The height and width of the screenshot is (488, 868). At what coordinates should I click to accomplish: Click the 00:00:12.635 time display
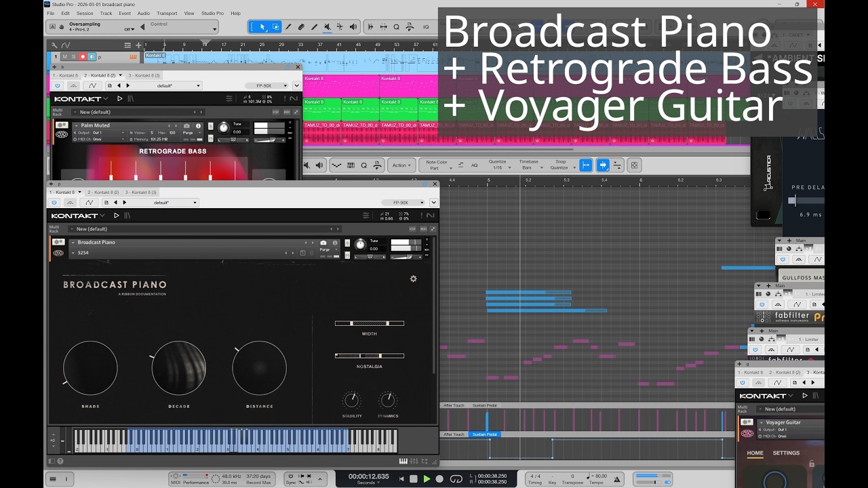pyautogui.click(x=368, y=476)
